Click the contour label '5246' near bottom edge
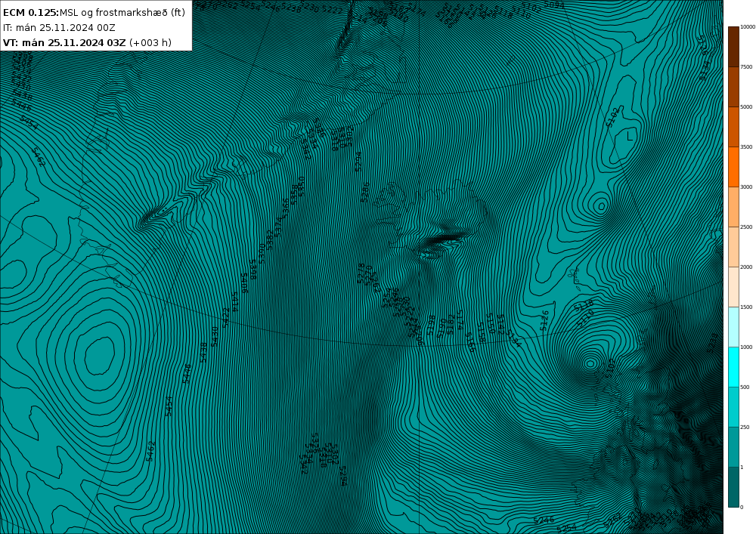Image resolution: width=756 pixels, height=534 pixels. (x=544, y=520)
